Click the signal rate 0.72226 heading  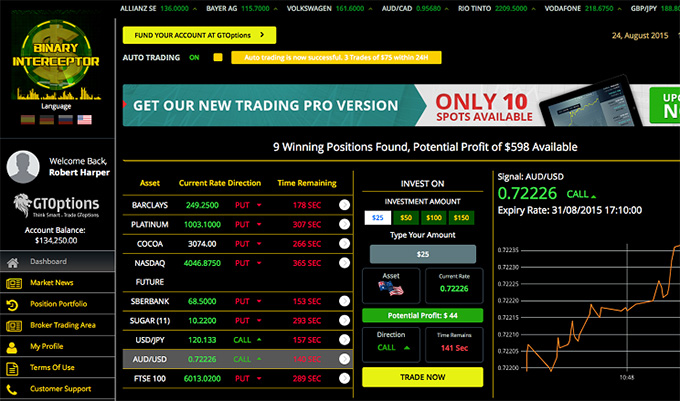[527, 193]
